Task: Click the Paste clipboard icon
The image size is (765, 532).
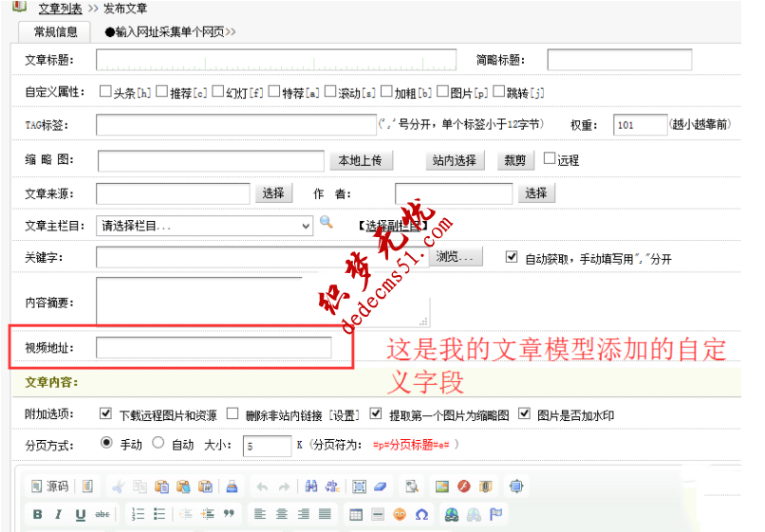Action: (x=161, y=486)
